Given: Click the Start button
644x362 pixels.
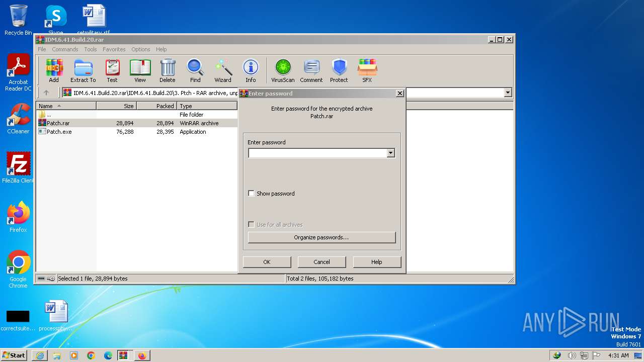Looking at the screenshot, I should tap(14, 355).
